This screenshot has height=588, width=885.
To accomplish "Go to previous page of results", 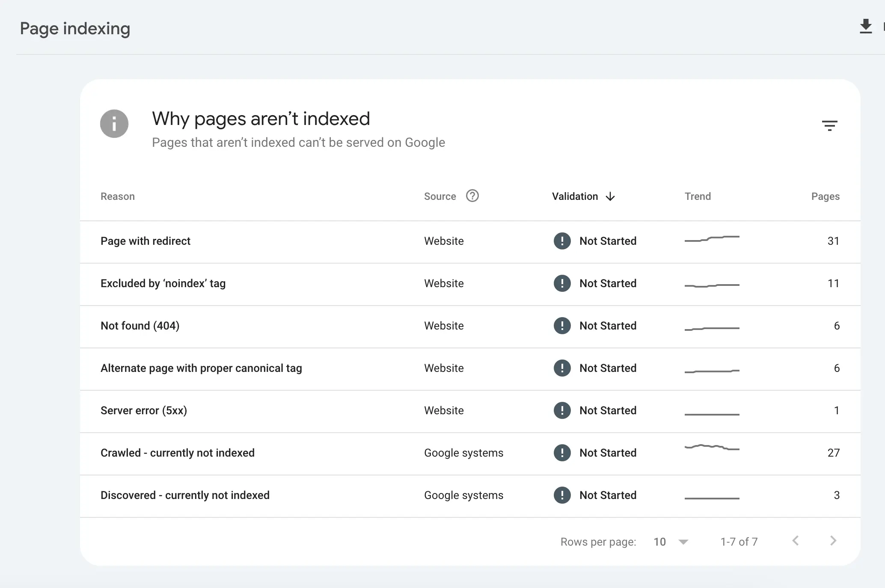I will point(795,541).
